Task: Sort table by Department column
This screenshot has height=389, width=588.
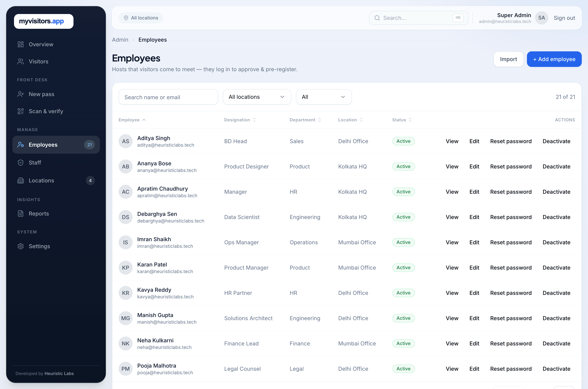Action: point(305,120)
